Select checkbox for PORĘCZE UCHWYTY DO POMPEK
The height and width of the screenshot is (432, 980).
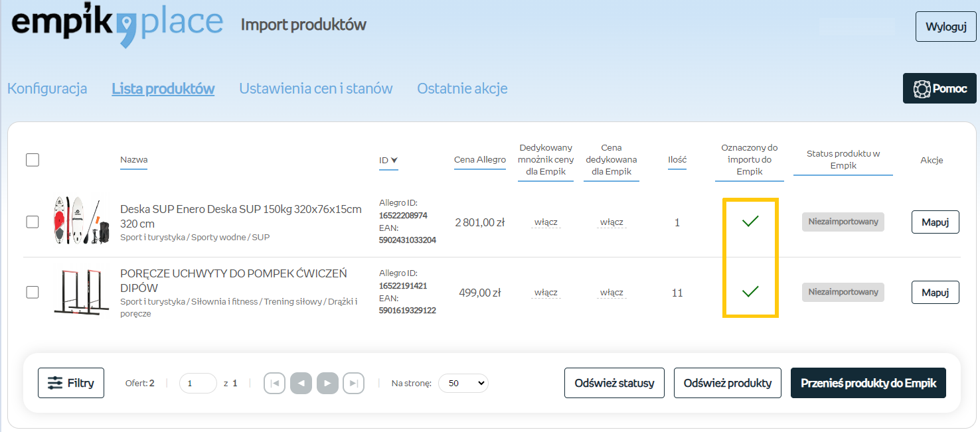[x=33, y=292]
